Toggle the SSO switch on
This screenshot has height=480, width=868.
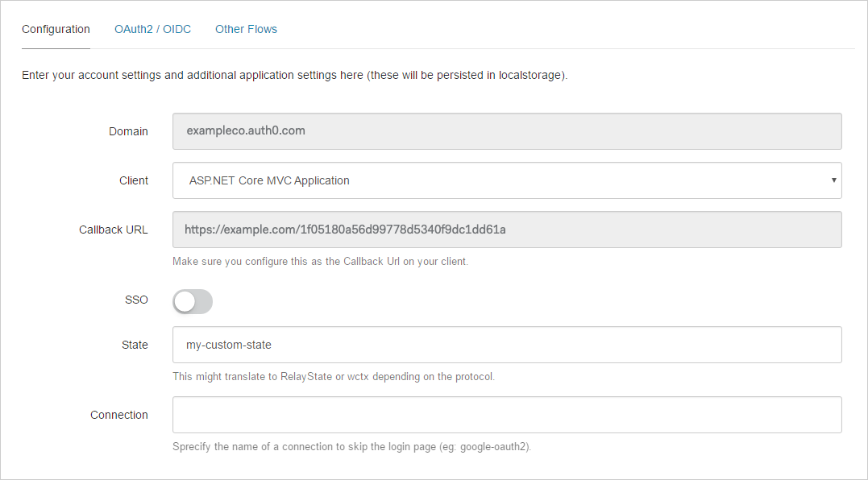coord(192,301)
